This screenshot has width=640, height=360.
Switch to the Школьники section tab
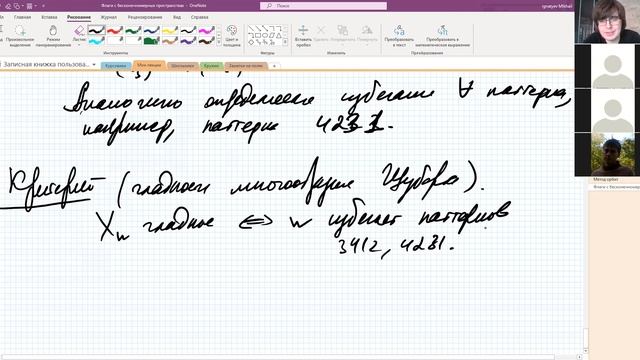[x=182, y=66]
